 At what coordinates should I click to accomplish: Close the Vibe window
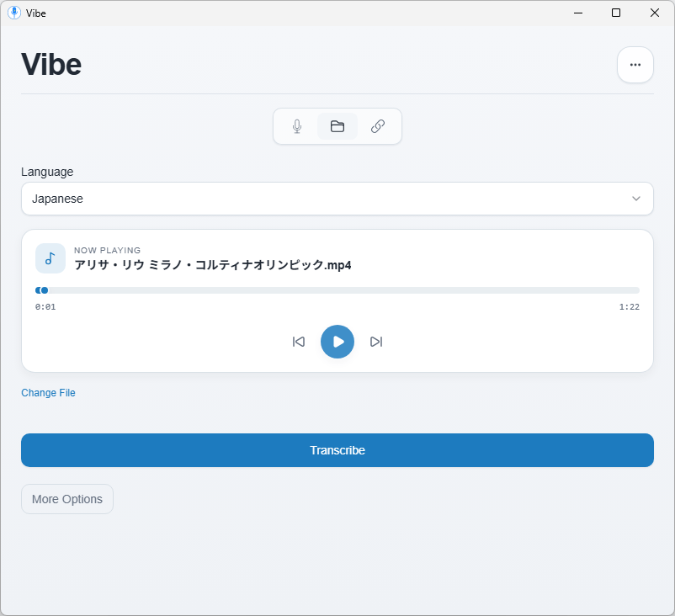tap(655, 13)
